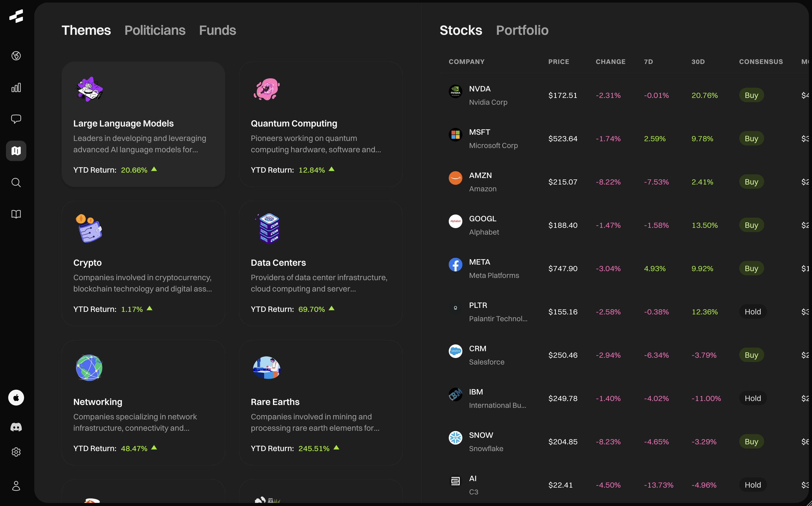Screen dimensions: 812x506
Task: Open the book icon in sidebar
Action: (x=16, y=214)
